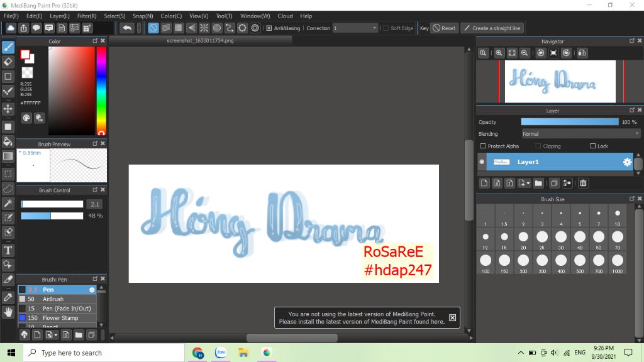Select the Hand pan tool
Viewport: 644px width, 362px height.
pos(8,312)
